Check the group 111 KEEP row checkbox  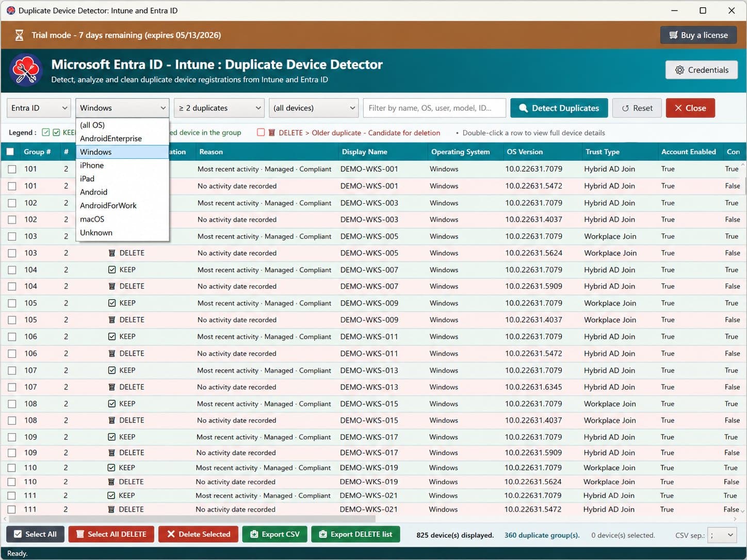(x=11, y=496)
